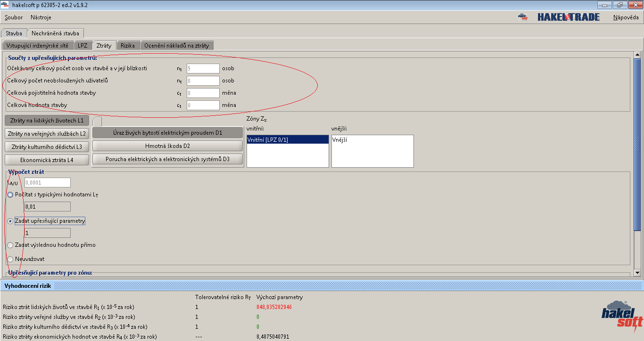
Task: Click the Riziko ztráty veřejné služby R2 label
Action: [x=69, y=317]
